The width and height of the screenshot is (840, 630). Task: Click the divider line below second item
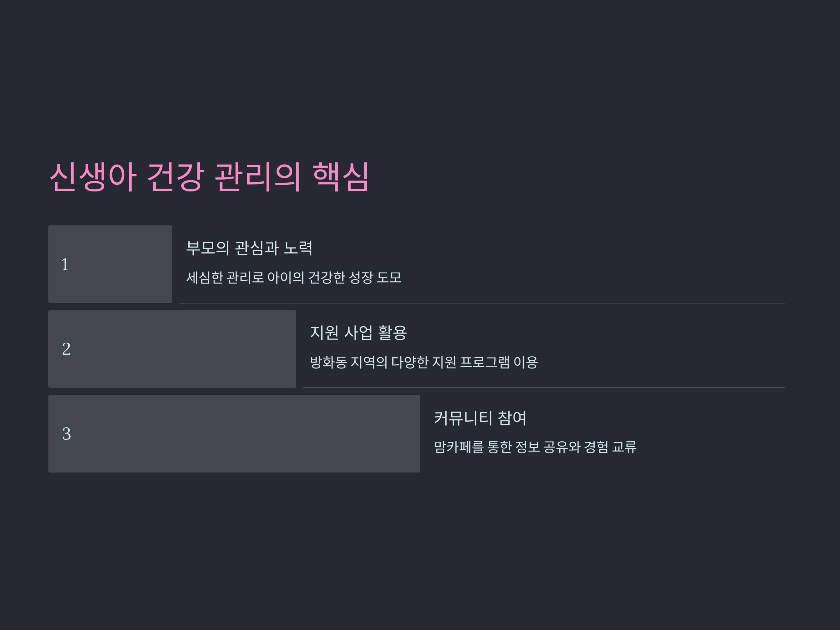(544, 388)
